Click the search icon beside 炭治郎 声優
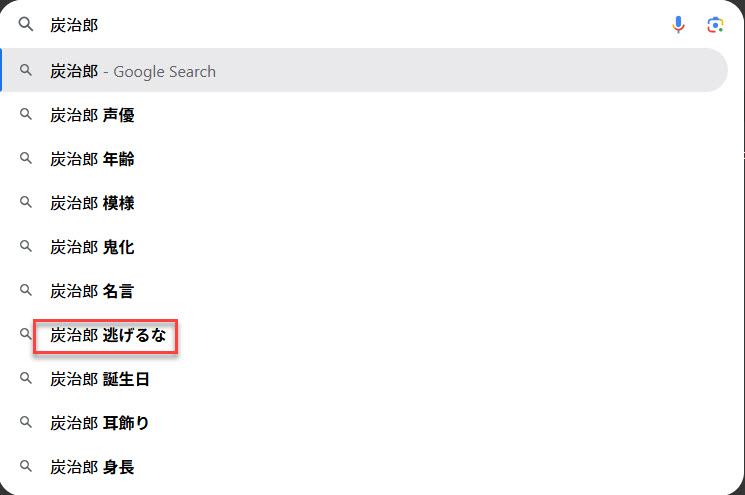Screen dimensions: 745x495 click(26, 115)
